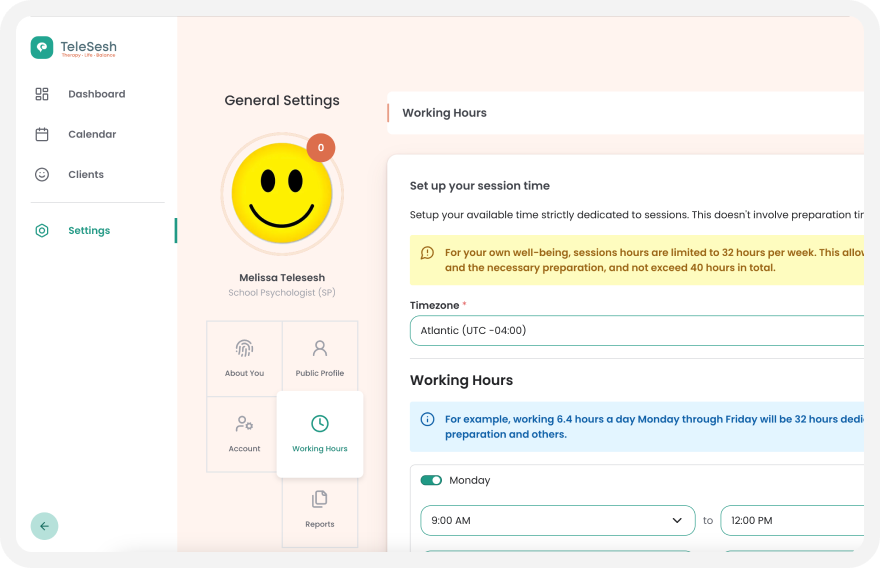Image resolution: width=880 pixels, height=568 pixels.
Task: Collapse sidebar with back arrow button
Action: tap(44, 526)
